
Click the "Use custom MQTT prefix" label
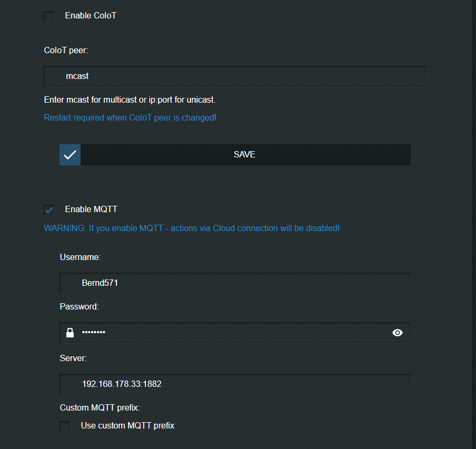(x=127, y=425)
